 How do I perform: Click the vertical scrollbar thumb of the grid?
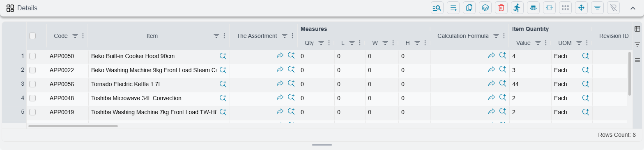630,73
